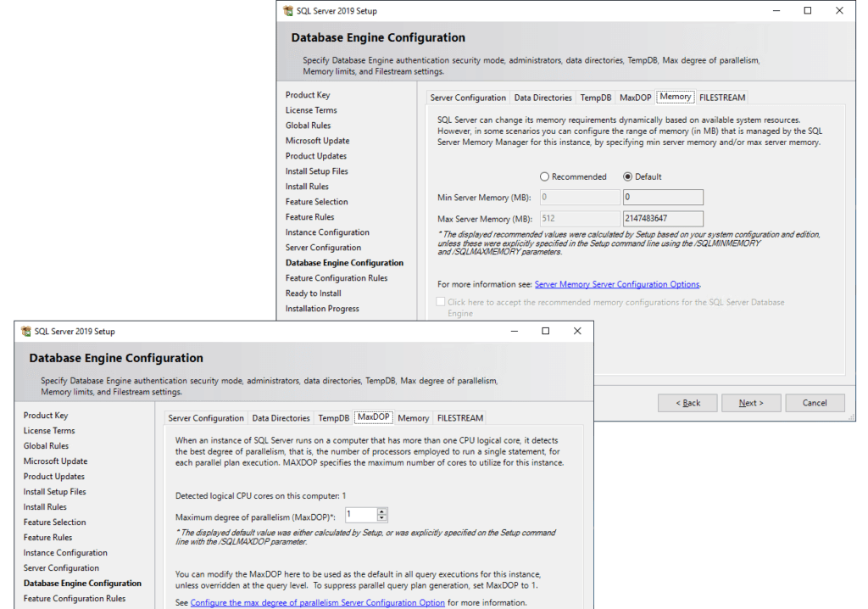868x609 pixels.
Task: Open the Memory tab in the front window
Action: click(x=413, y=417)
